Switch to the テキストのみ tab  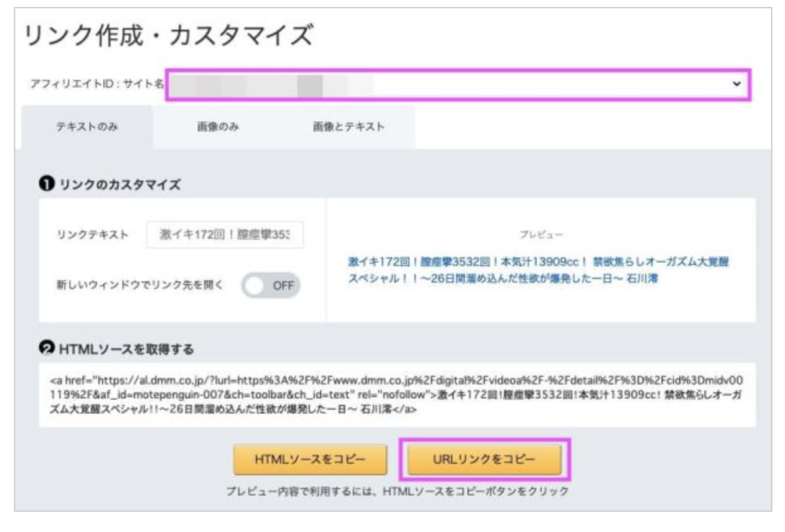click(87, 127)
